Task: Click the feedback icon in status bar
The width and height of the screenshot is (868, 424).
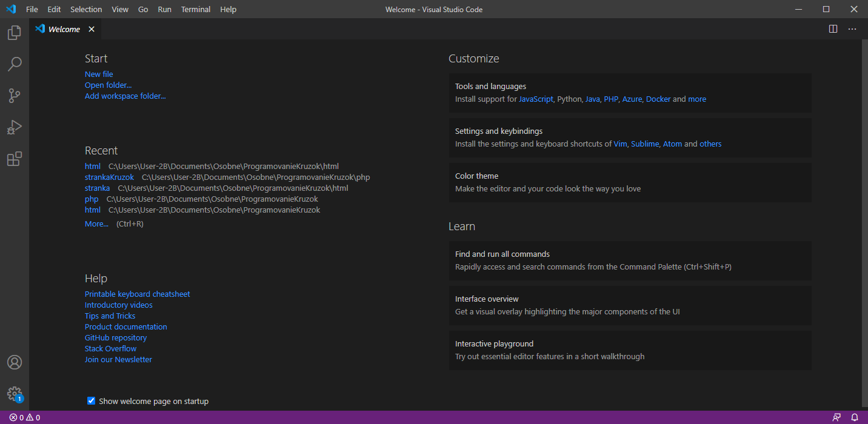Action: click(837, 417)
